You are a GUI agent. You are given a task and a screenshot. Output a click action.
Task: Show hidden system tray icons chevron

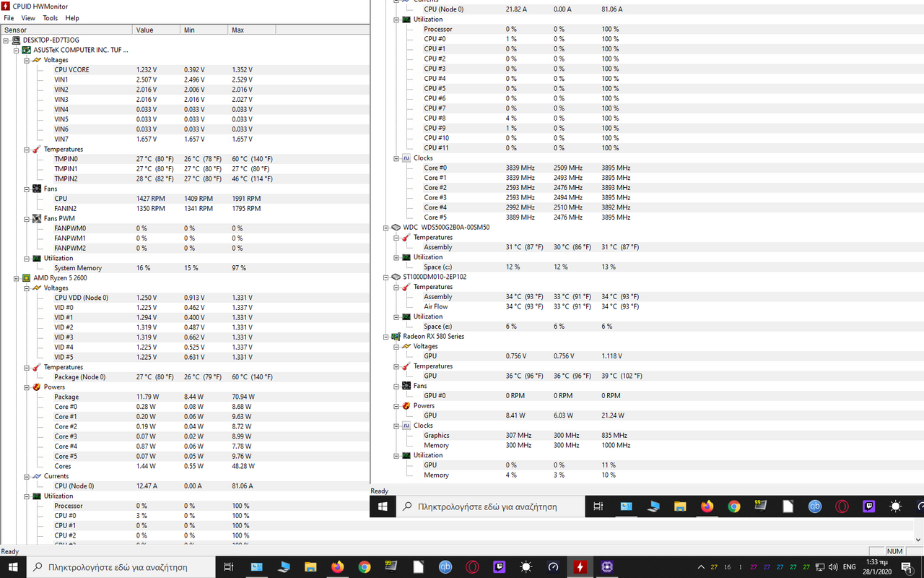pyautogui.click(x=700, y=567)
